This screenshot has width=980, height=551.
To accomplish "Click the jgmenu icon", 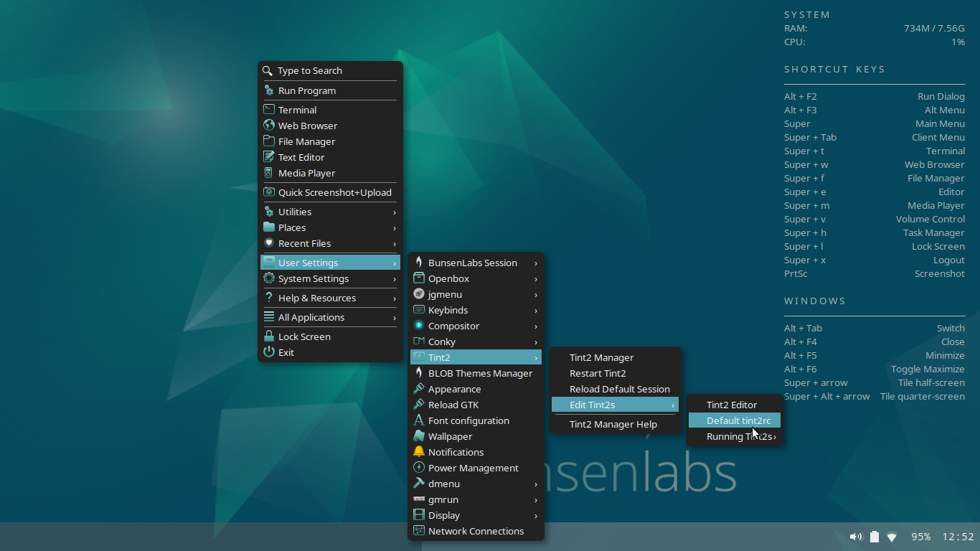I will (x=419, y=294).
